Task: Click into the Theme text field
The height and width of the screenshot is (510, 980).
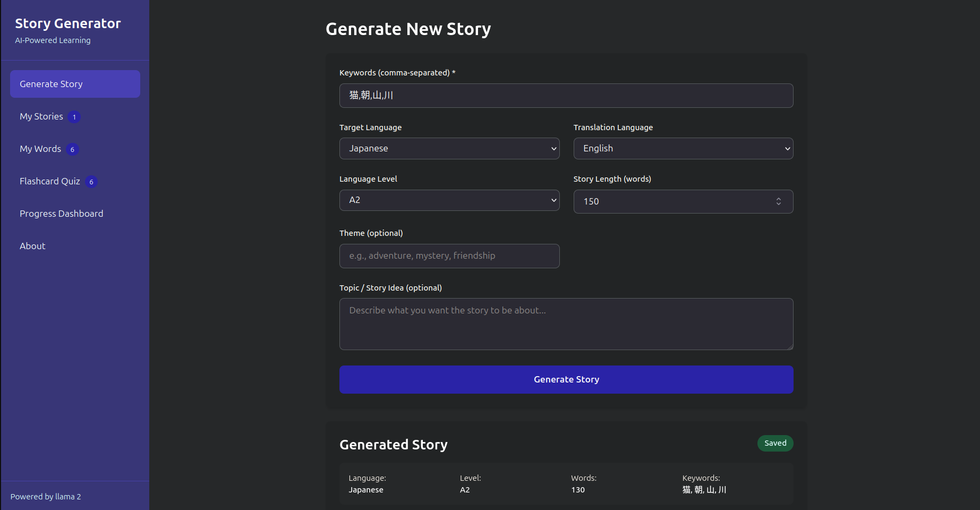Action: (449, 256)
